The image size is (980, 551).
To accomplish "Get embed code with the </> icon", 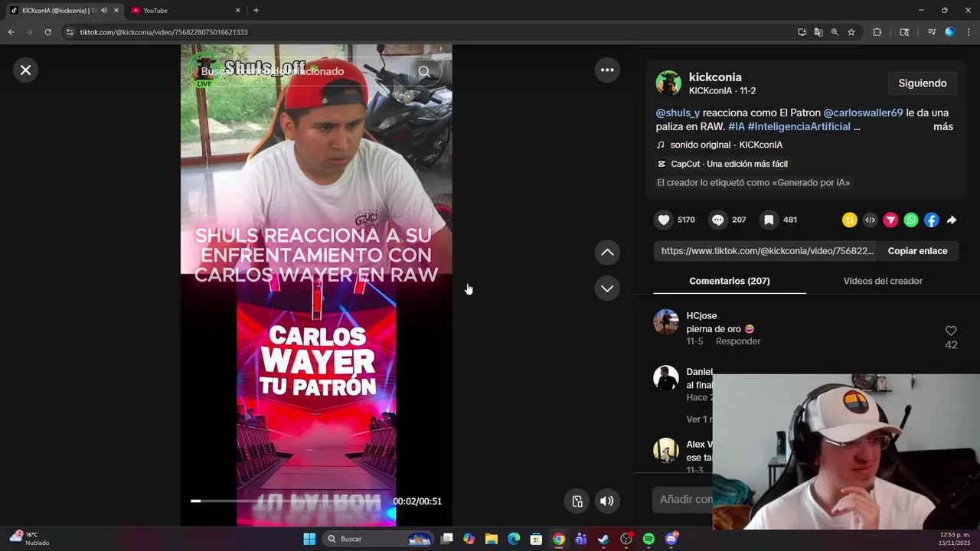I will pyautogui.click(x=871, y=220).
